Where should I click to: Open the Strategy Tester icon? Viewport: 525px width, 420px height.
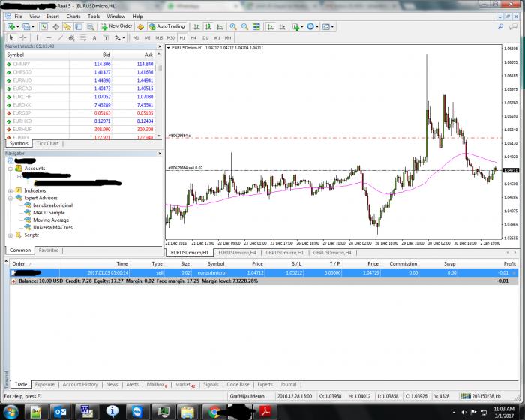pyautogui.click(x=90, y=26)
